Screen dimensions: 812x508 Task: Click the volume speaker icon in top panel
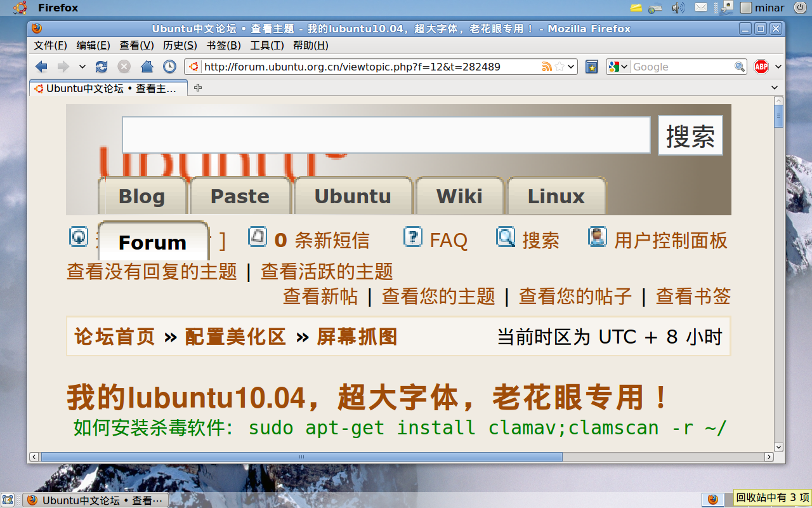point(678,8)
